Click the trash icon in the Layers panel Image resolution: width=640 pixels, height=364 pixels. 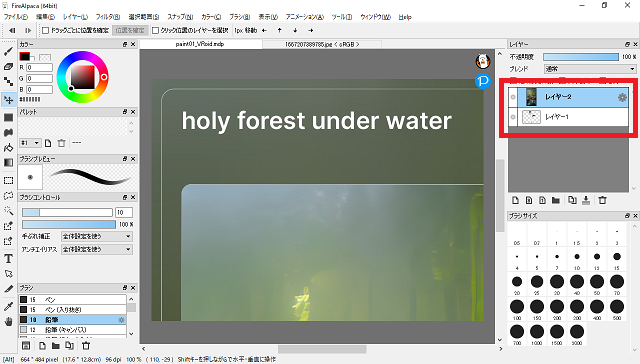(x=602, y=200)
